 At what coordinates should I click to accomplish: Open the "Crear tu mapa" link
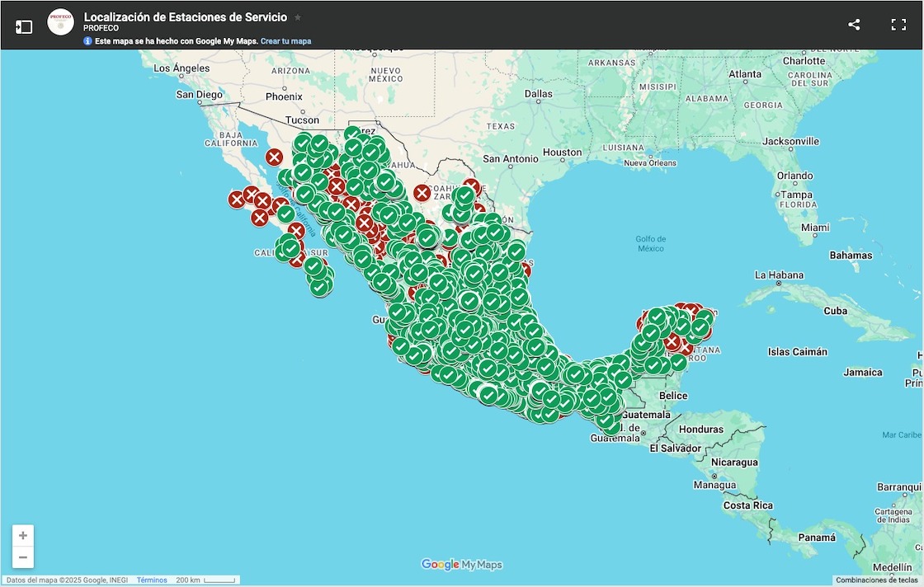pyautogui.click(x=285, y=41)
